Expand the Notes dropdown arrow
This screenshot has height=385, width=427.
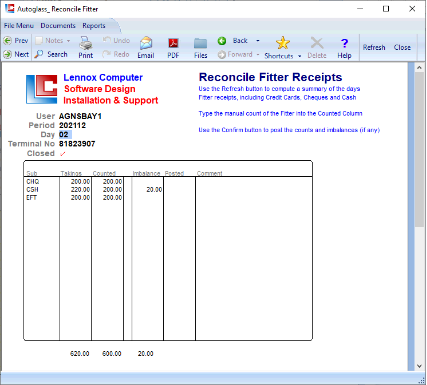pyautogui.click(x=68, y=41)
